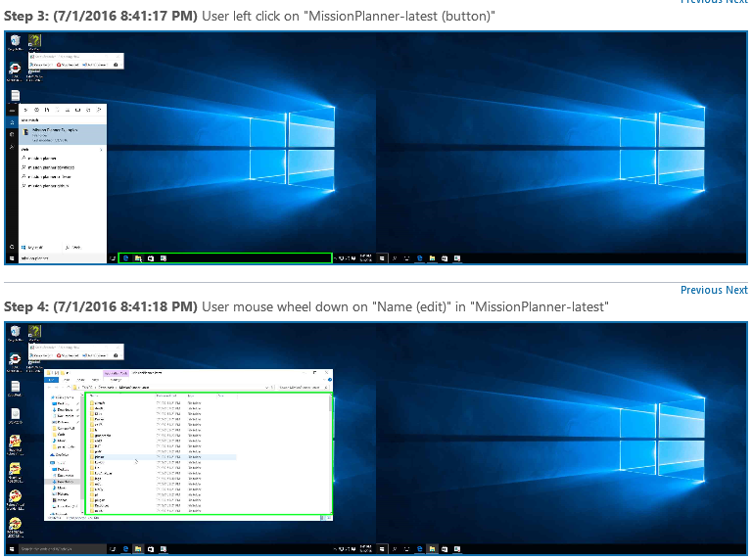Launch Edge from the Step 3 left taskbar
The image size is (752, 560).
[x=125, y=258]
